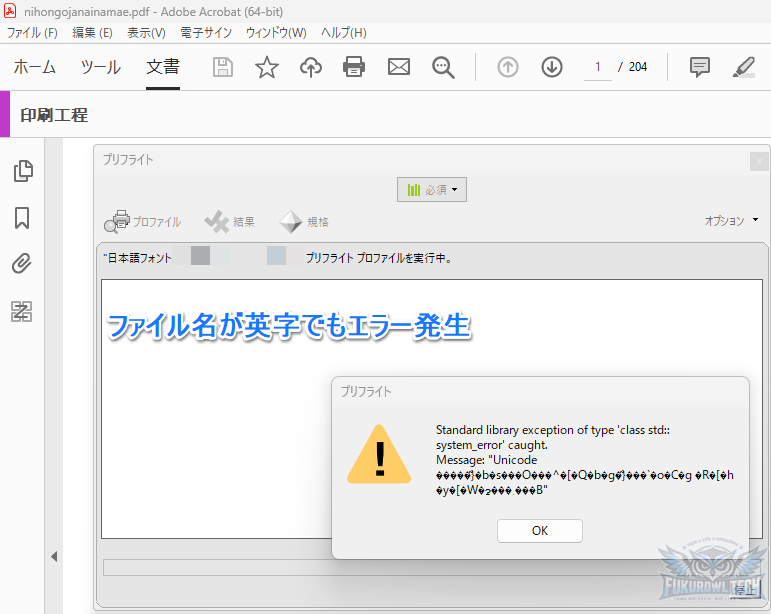
Task: Upload the file with the cloud icon
Action: click(x=311, y=67)
